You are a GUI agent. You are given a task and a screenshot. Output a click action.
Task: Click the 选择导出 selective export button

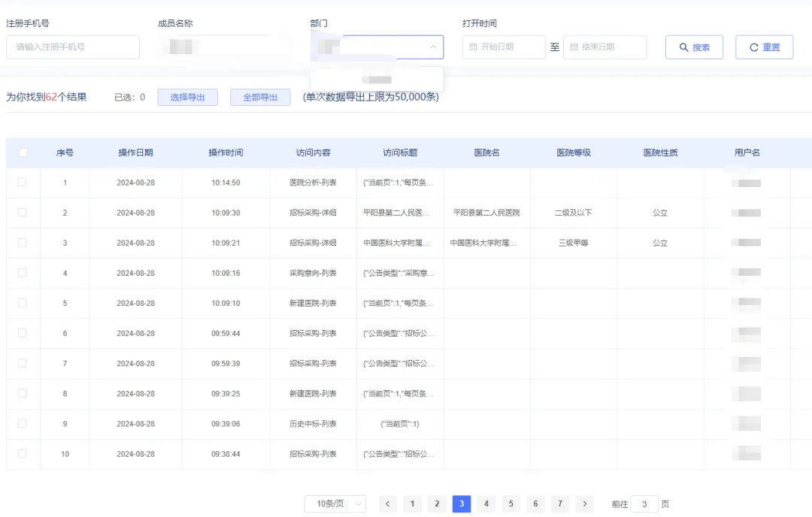tap(187, 97)
